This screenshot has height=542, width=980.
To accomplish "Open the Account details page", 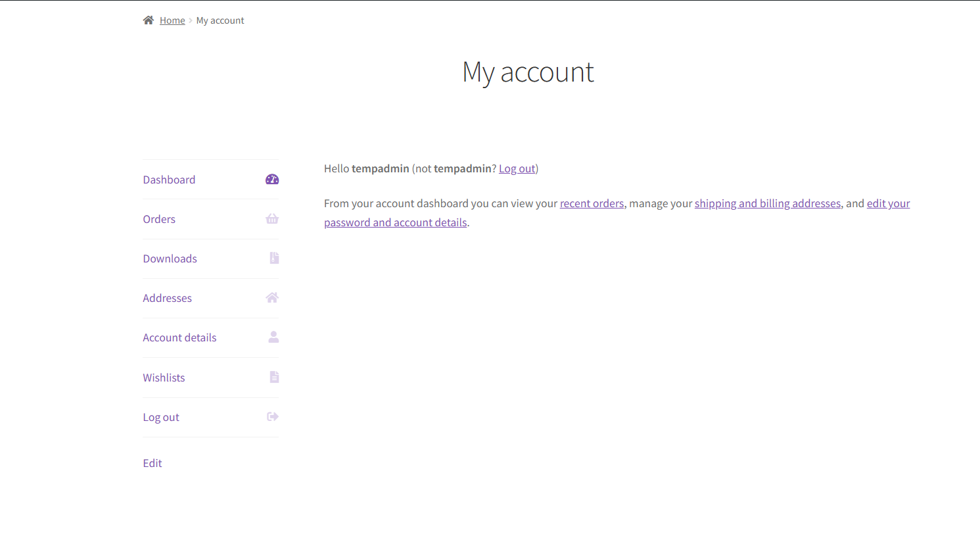I will point(179,337).
